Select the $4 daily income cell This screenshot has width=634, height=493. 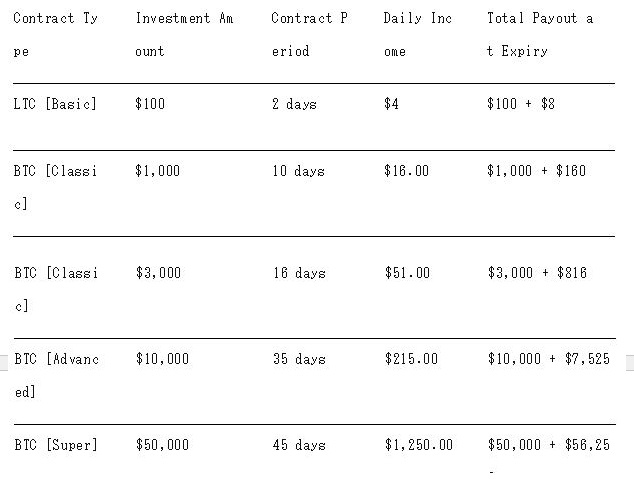pyautogui.click(x=391, y=104)
